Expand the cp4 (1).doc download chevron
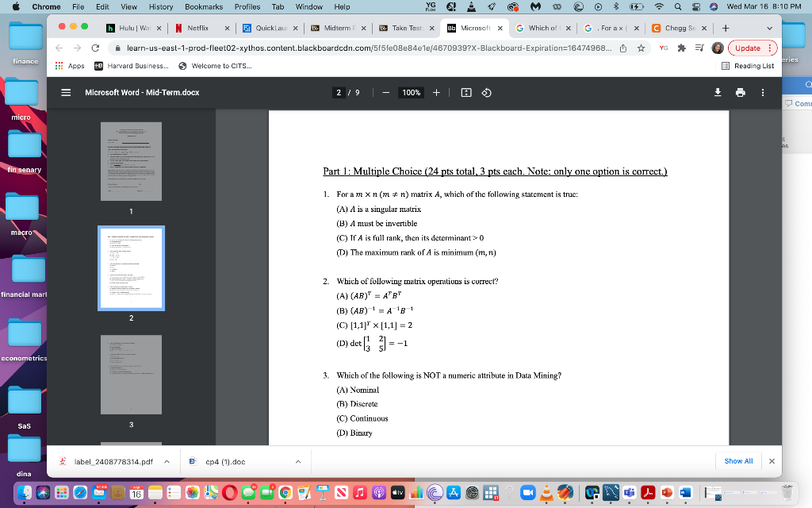Viewport: 812px width, 508px height. [297, 461]
